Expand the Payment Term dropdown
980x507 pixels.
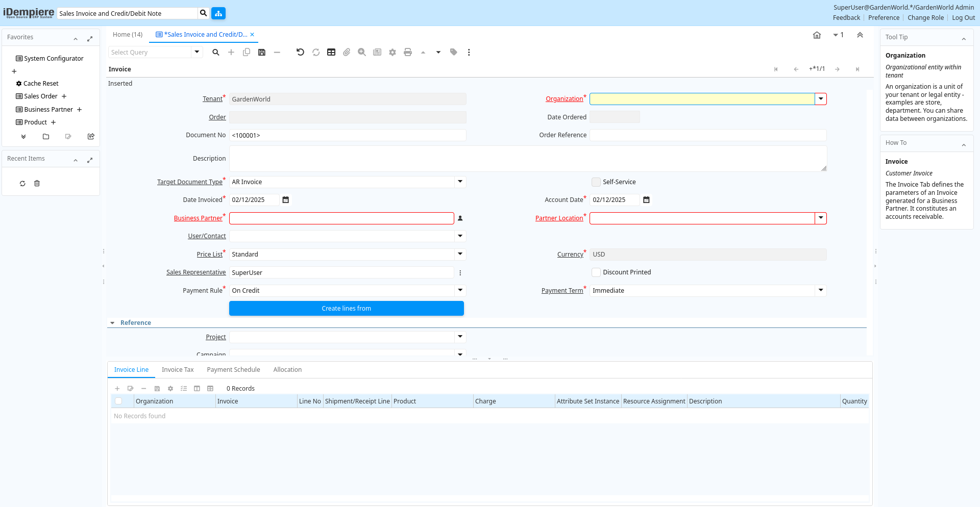(x=821, y=291)
